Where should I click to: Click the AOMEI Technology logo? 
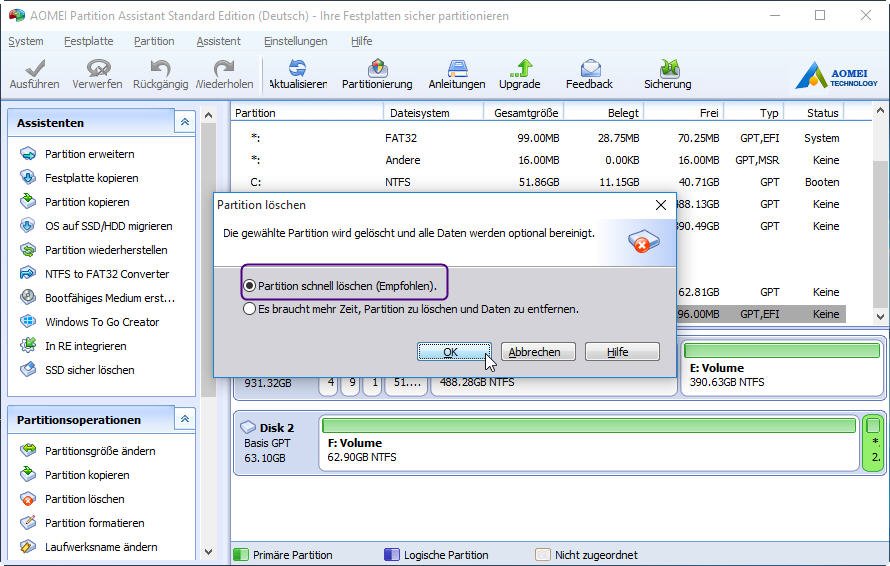(837, 75)
